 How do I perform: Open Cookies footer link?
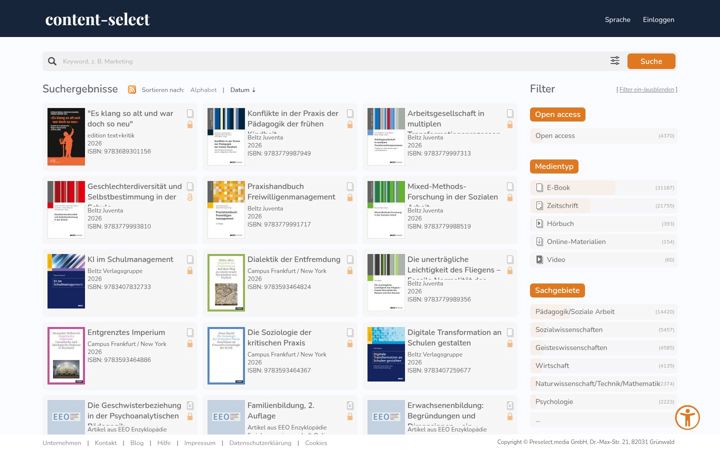point(316,443)
